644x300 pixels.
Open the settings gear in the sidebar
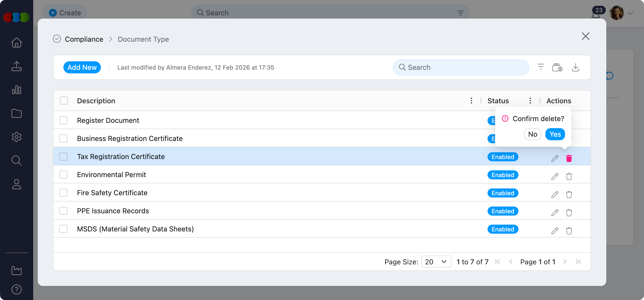(x=16, y=137)
